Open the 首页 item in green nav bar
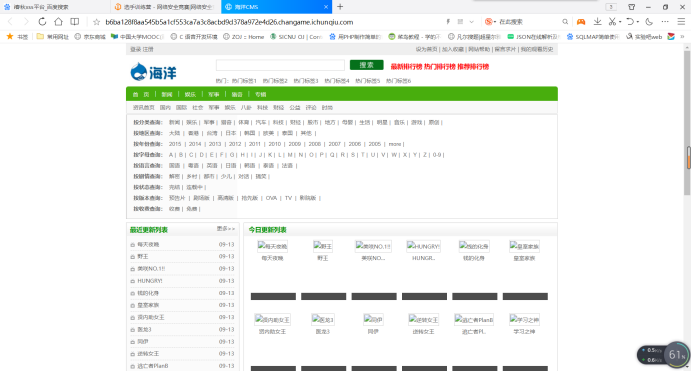692x371 pixels. pyautogui.click(x=141, y=94)
